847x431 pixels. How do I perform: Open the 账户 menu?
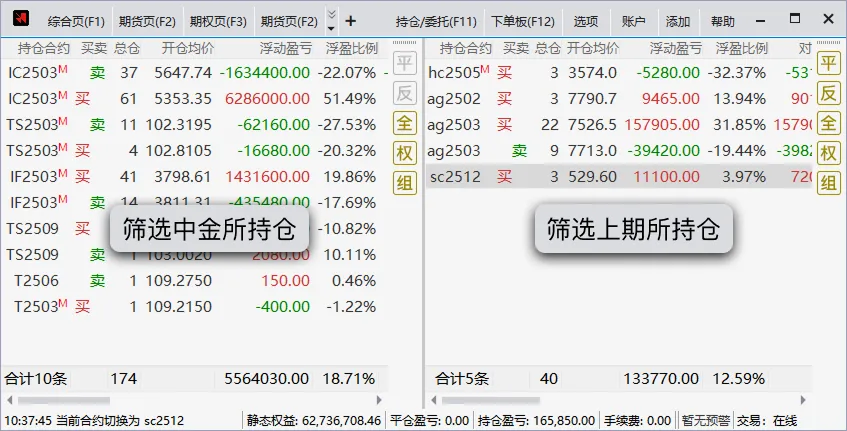point(633,22)
